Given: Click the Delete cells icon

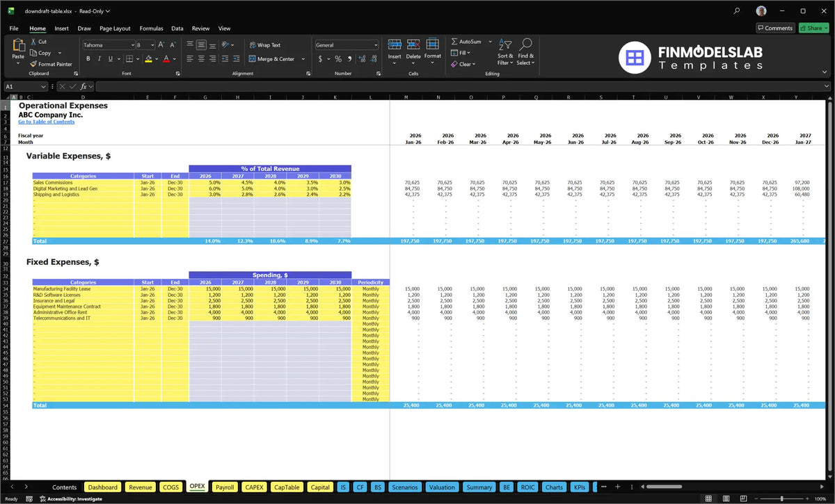Looking at the screenshot, I should click(x=413, y=44).
